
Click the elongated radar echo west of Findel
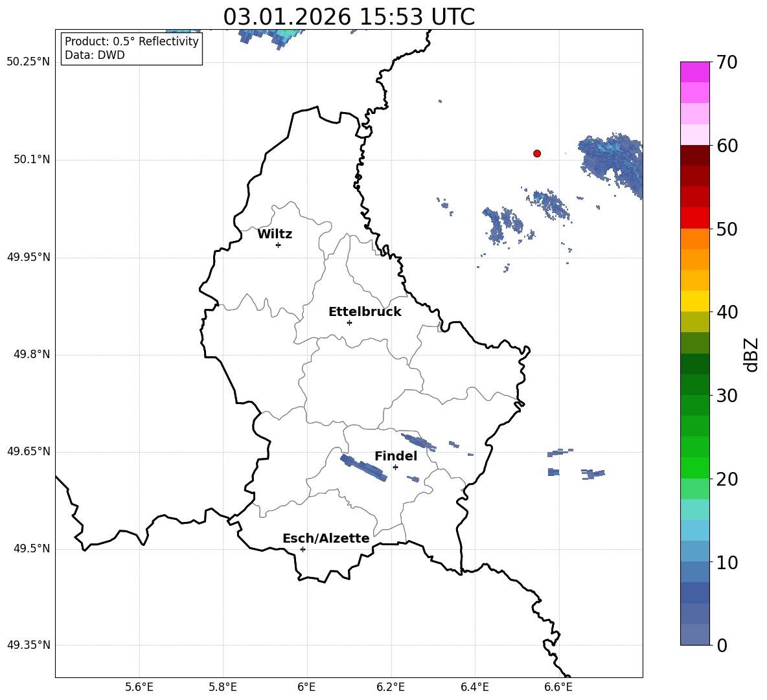(x=363, y=468)
